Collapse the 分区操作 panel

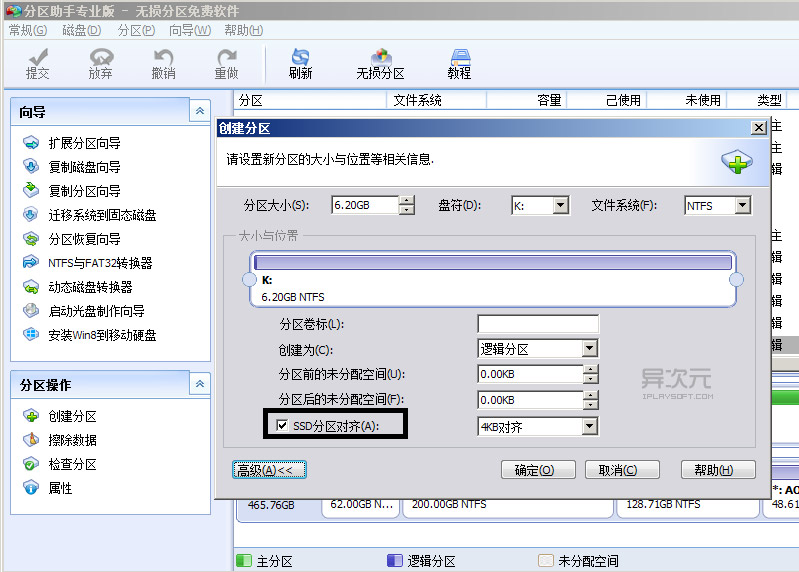(200, 384)
